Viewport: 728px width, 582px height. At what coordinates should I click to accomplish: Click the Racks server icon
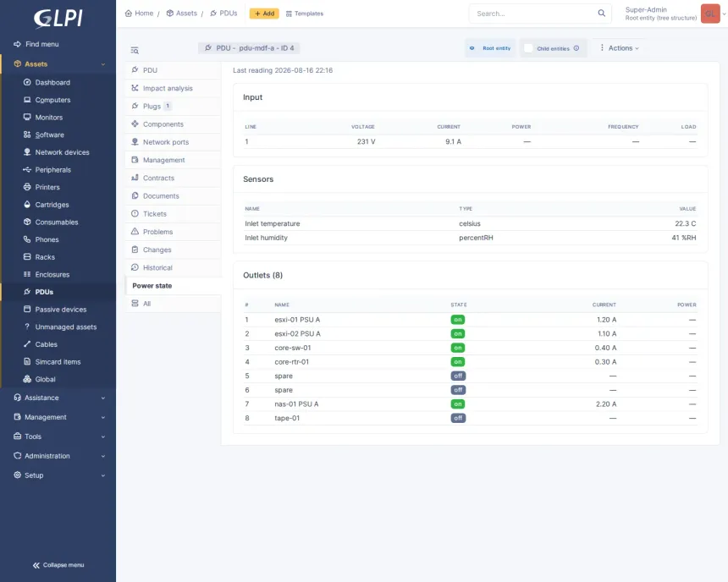point(27,256)
